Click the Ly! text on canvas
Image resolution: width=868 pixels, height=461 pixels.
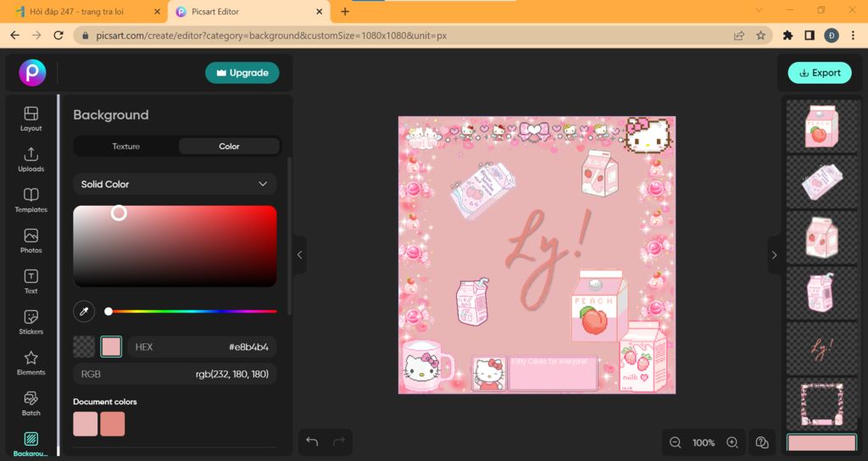click(x=548, y=259)
